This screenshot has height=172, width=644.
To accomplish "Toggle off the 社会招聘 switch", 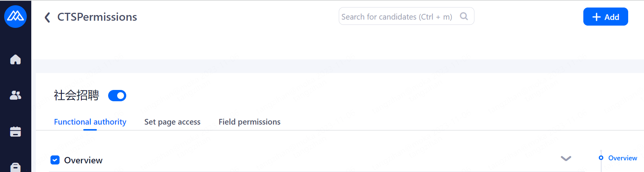I will [x=117, y=96].
